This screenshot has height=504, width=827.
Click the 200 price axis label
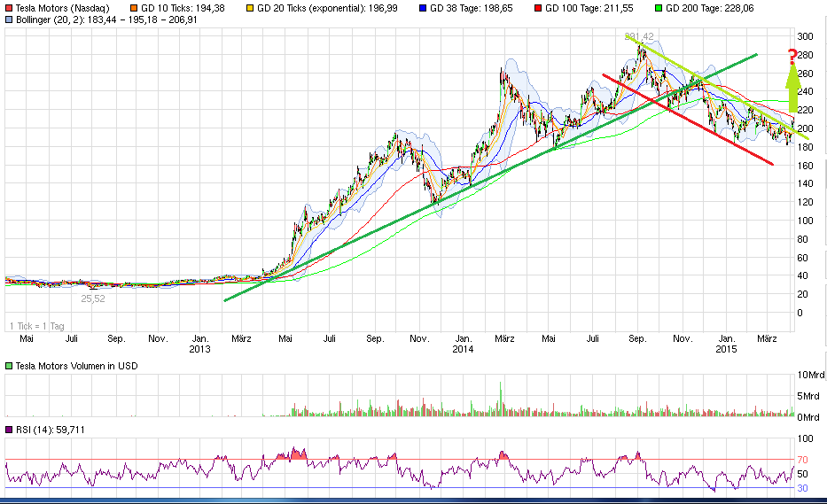805,128
